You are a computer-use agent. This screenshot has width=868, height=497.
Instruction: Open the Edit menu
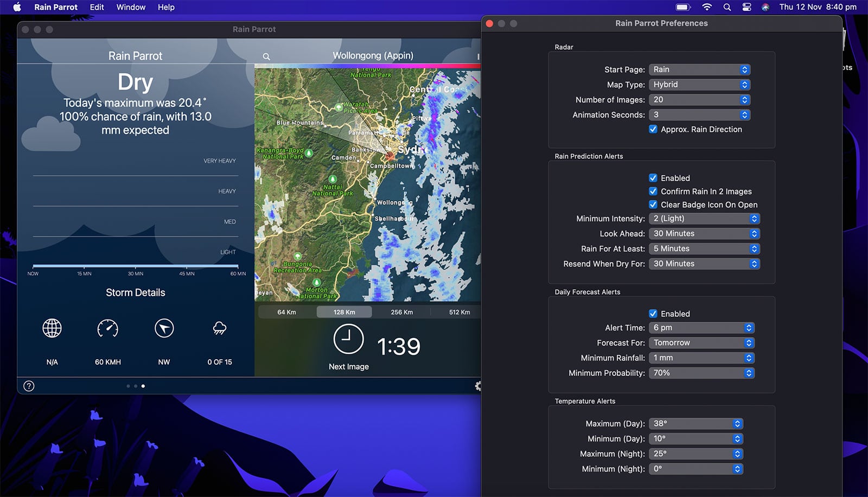click(x=97, y=7)
